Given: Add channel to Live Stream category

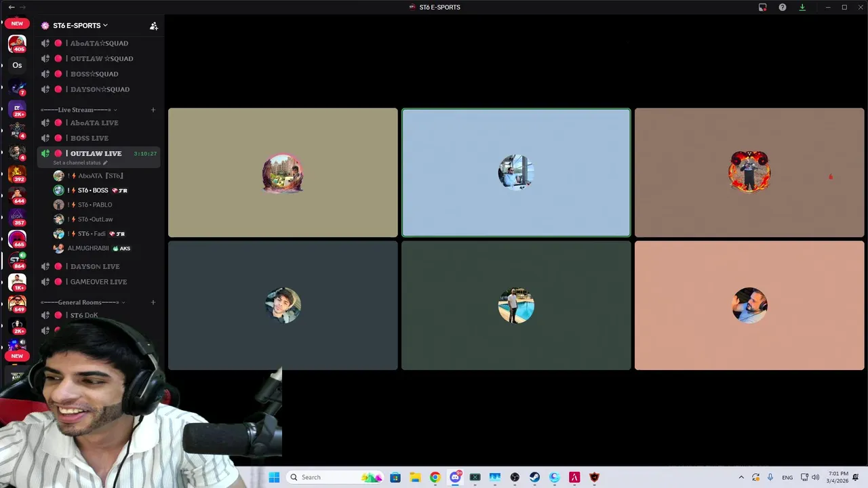Looking at the screenshot, I should [153, 110].
